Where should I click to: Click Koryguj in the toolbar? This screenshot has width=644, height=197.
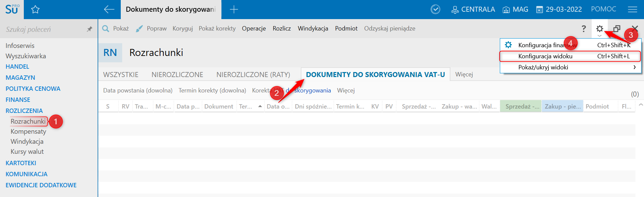[x=182, y=28]
